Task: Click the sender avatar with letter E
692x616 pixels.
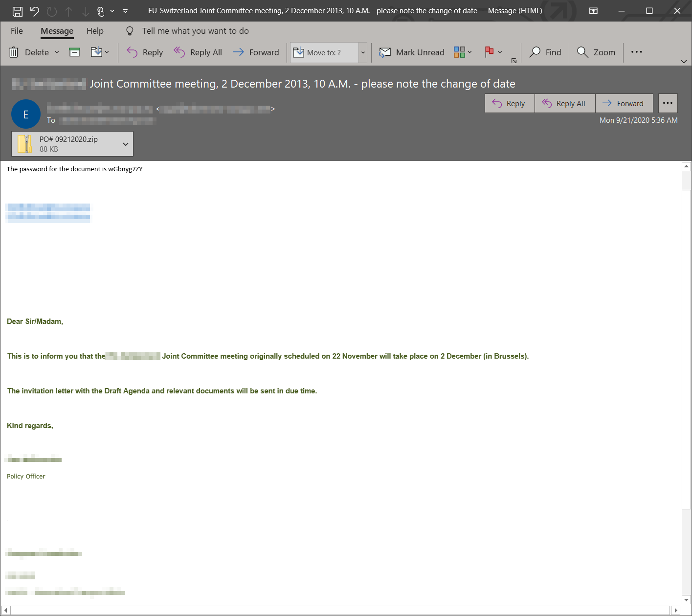Action: (x=26, y=114)
